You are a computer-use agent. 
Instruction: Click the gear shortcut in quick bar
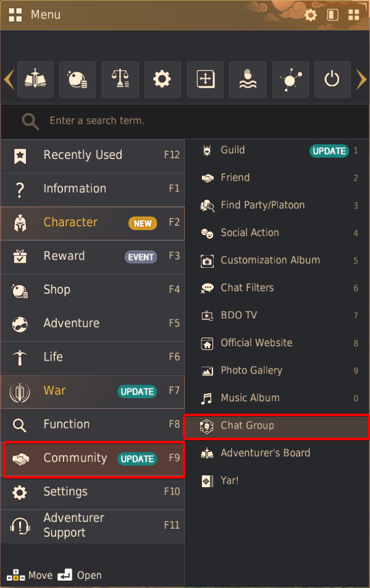click(x=162, y=80)
